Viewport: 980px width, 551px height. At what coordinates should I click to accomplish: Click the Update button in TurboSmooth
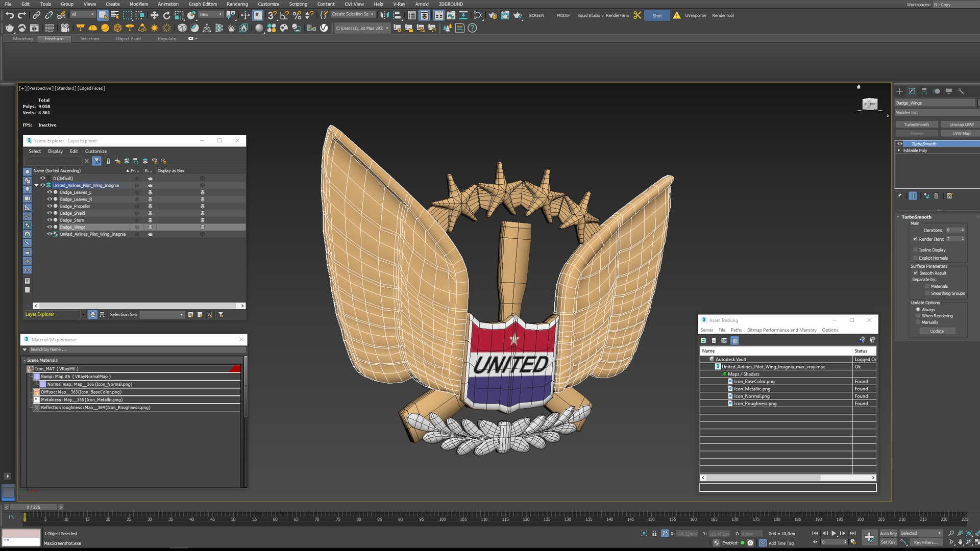click(x=937, y=331)
